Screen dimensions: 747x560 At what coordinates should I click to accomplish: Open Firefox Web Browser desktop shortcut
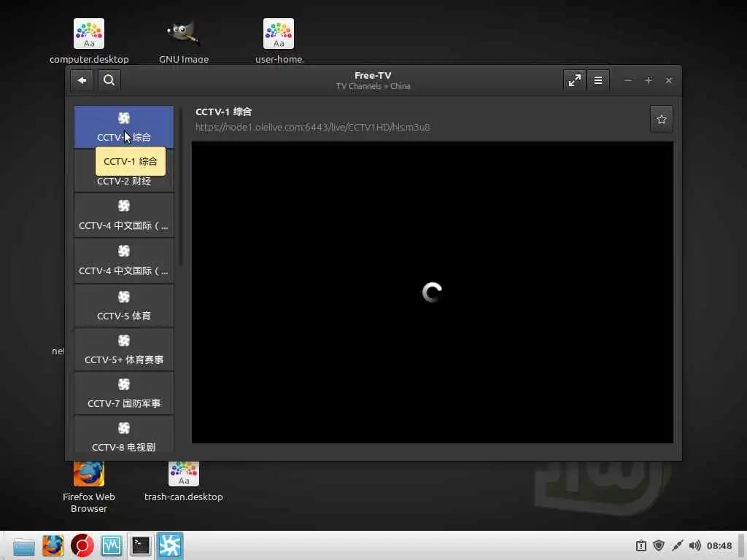(89, 486)
